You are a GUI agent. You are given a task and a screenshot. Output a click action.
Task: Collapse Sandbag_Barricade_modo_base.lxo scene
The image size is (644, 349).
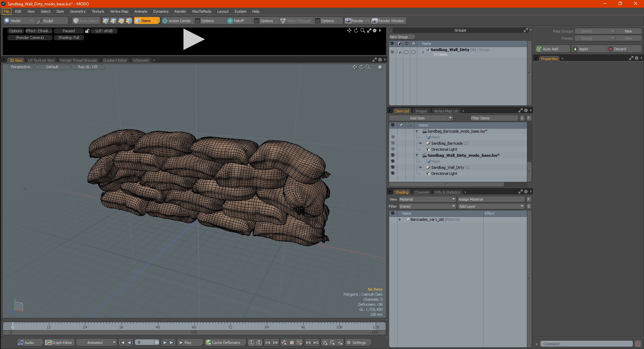417,131
